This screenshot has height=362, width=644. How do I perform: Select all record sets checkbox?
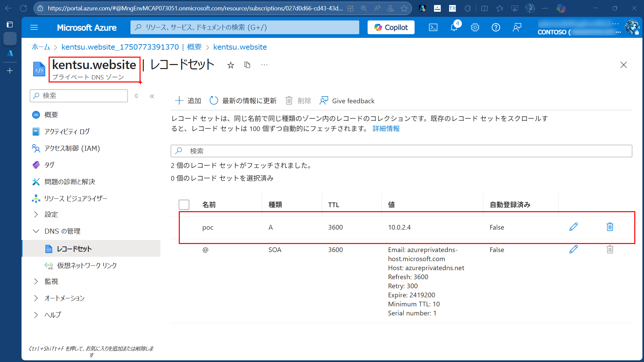(184, 204)
